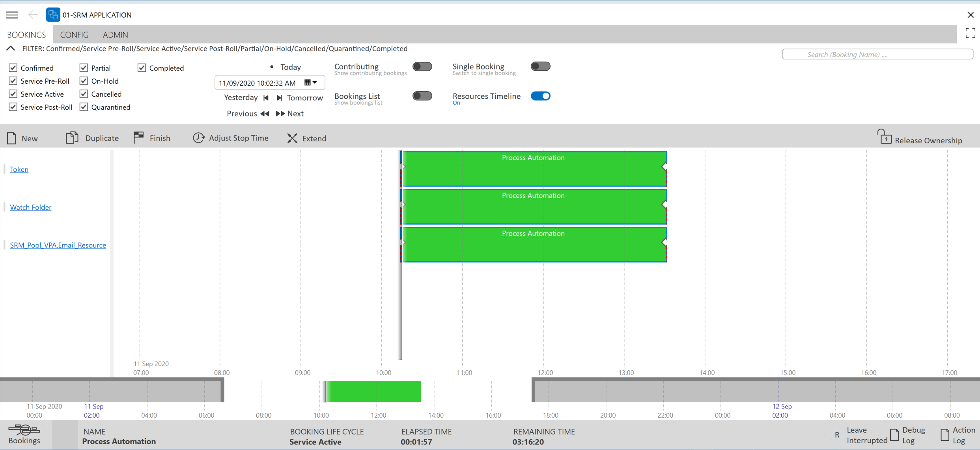
Task: Click inside the booking name search field
Action: point(877,54)
